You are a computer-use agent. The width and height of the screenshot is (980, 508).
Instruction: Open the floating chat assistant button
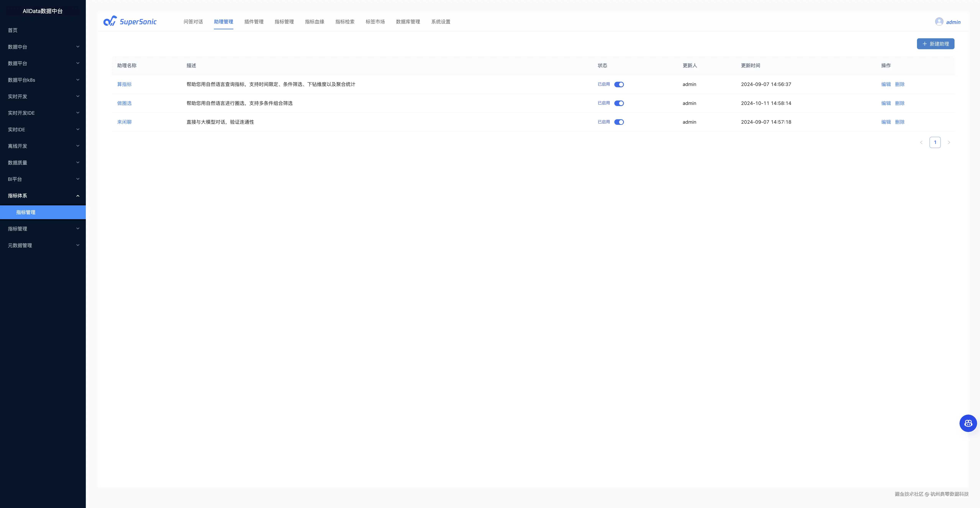[x=968, y=423]
